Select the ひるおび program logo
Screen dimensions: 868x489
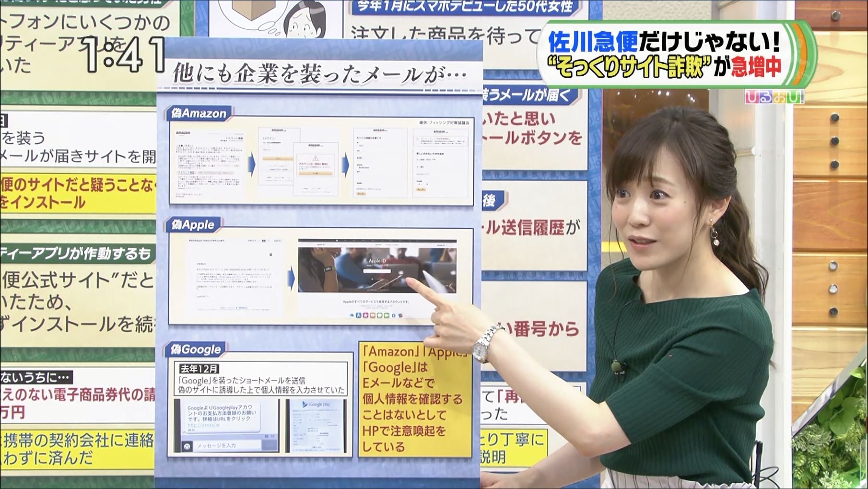(774, 97)
